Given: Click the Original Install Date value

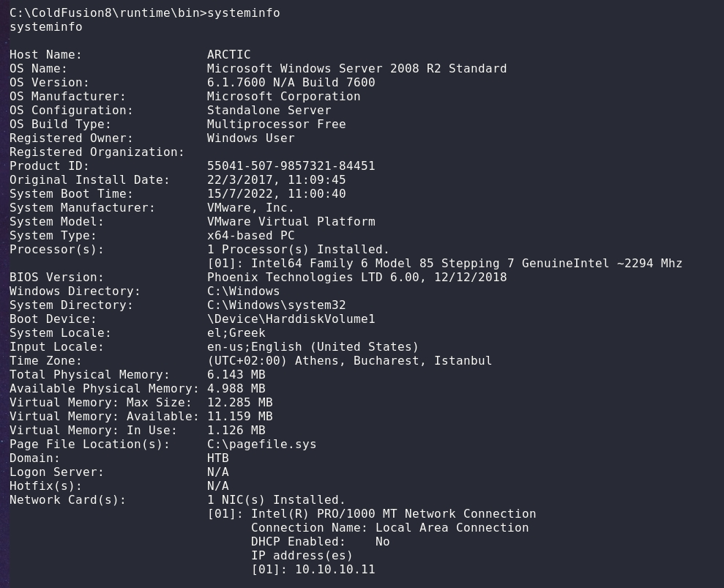Looking at the screenshot, I should (276, 180).
